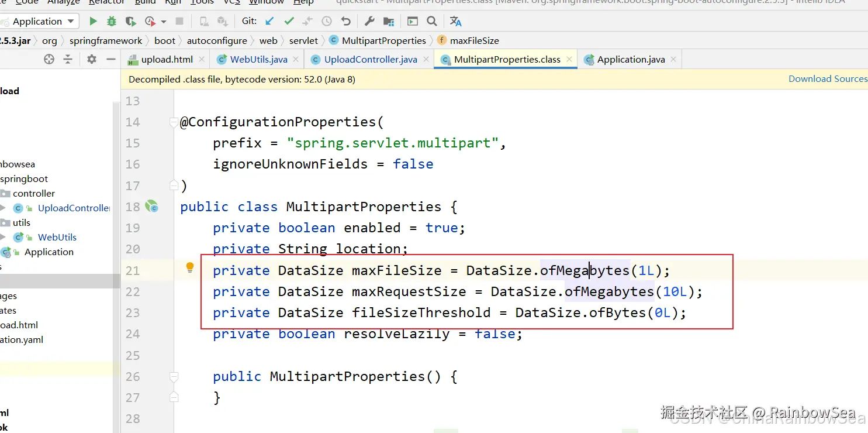The height and width of the screenshot is (433, 868).
Task: Click maxFileSize field in the breadcrumb
Action: coord(468,40)
